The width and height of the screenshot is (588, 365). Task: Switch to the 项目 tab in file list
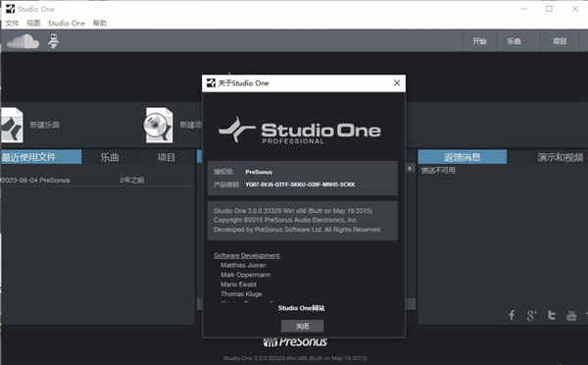[167, 157]
